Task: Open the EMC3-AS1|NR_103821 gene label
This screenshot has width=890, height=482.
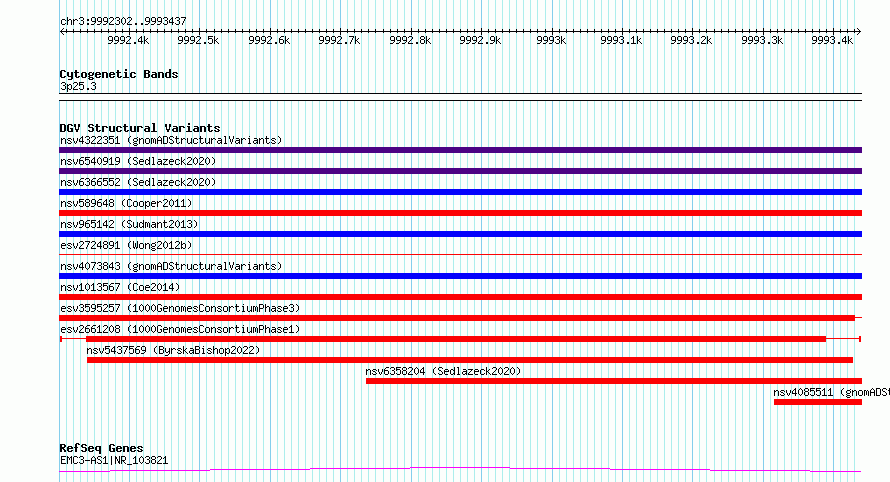Action: tap(114, 460)
